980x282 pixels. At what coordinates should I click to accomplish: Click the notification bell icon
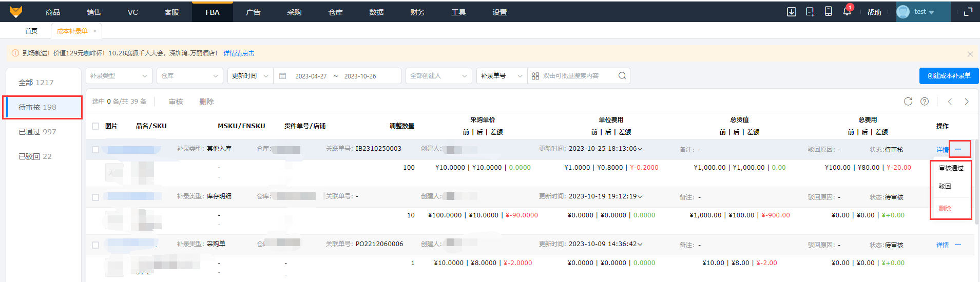pos(847,11)
